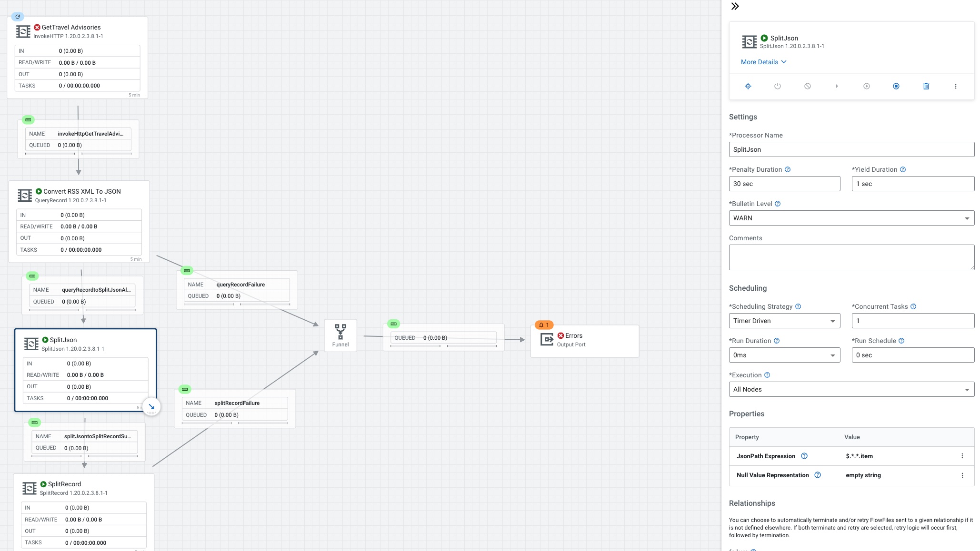The width and height of the screenshot is (980, 551).
Task: Click help icon beside JsonPath Expression
Action: [804, 456]
